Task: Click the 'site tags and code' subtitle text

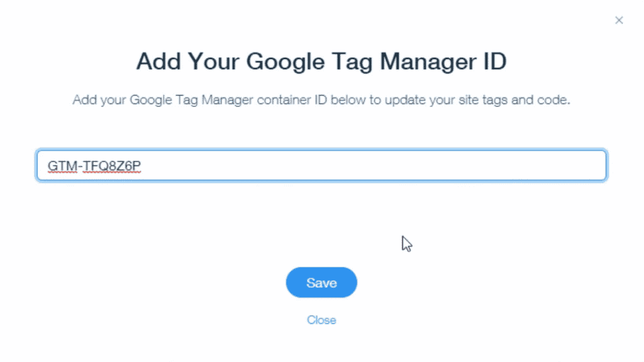Action: (x=514, y=100)
